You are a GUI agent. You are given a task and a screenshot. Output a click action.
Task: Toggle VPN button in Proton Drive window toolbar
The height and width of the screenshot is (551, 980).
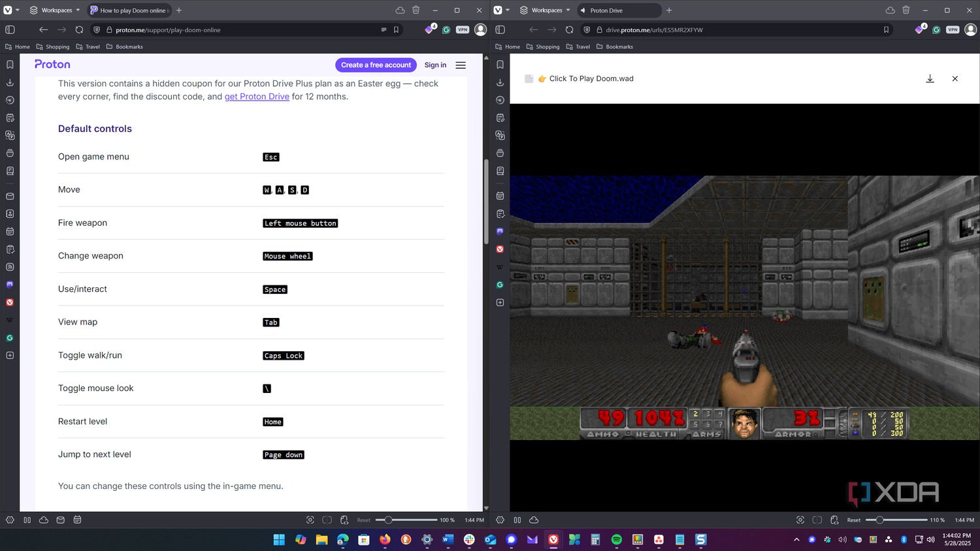[x=953, y=29]
